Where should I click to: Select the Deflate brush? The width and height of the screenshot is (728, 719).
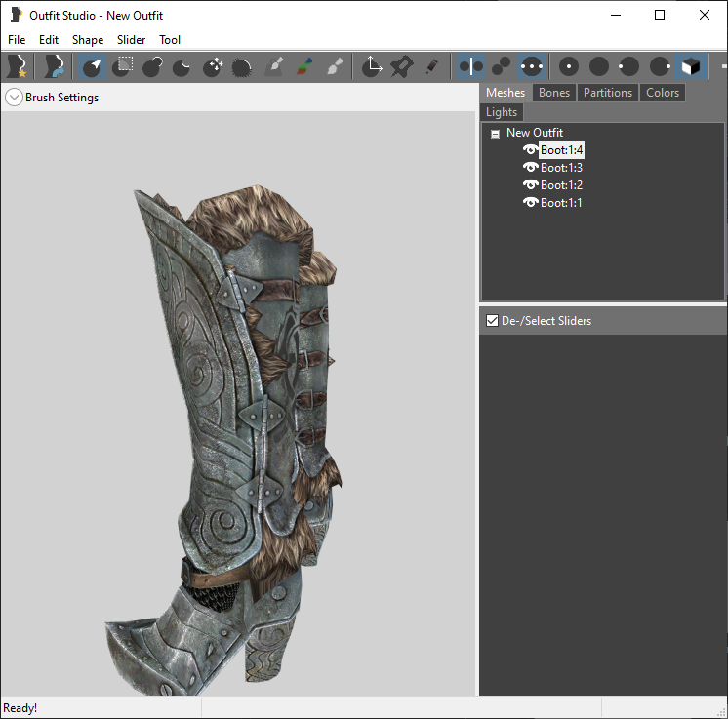click(x=182, y=66)
